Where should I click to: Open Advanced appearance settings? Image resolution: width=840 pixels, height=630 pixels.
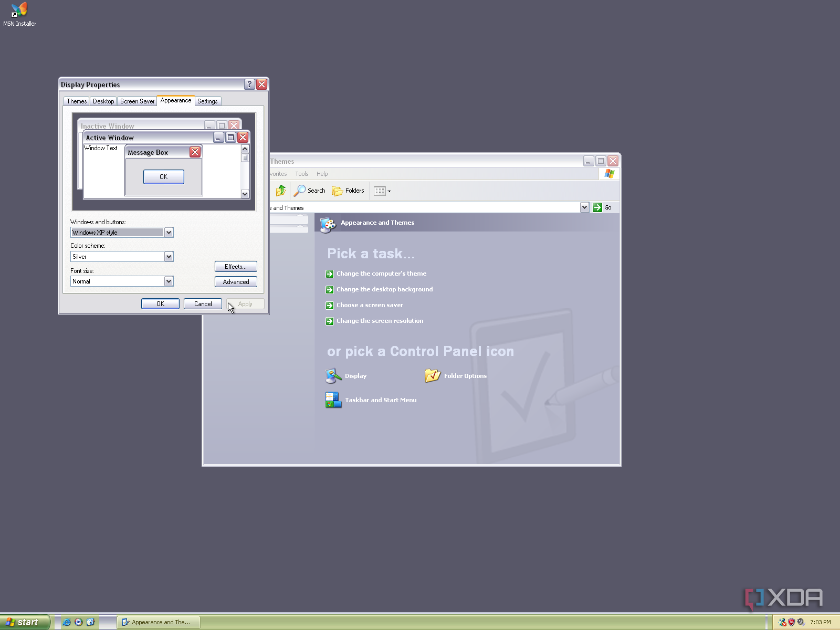click(x=236, y=282)
